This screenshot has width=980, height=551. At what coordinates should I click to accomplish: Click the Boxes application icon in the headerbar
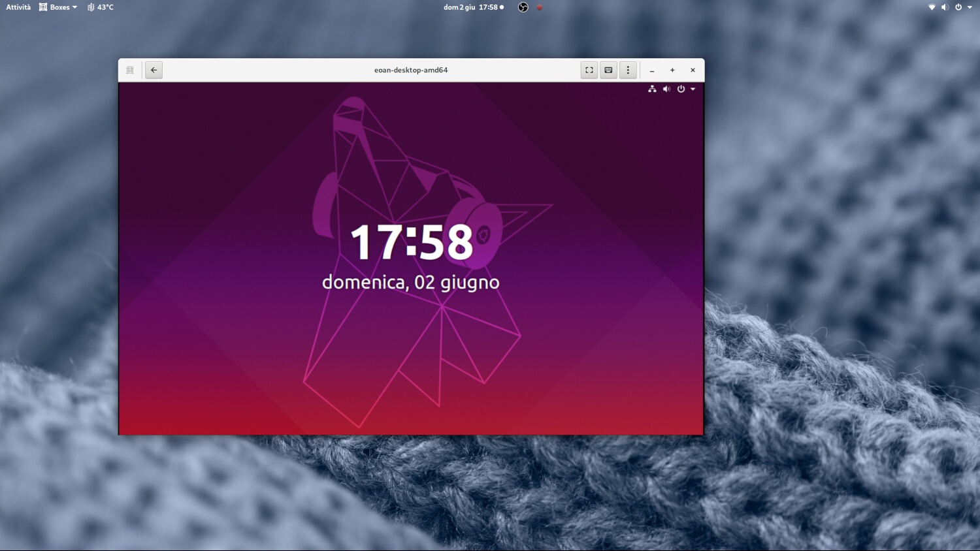tap(130, 70)
